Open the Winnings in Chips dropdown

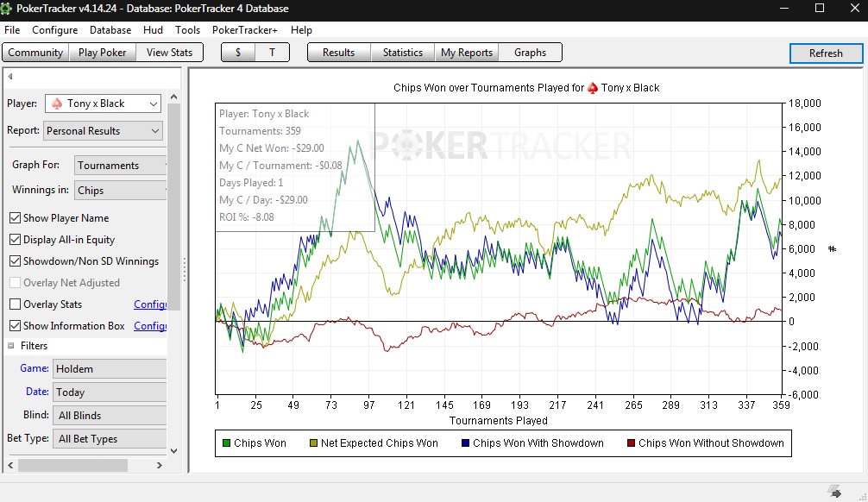point(120,191)
